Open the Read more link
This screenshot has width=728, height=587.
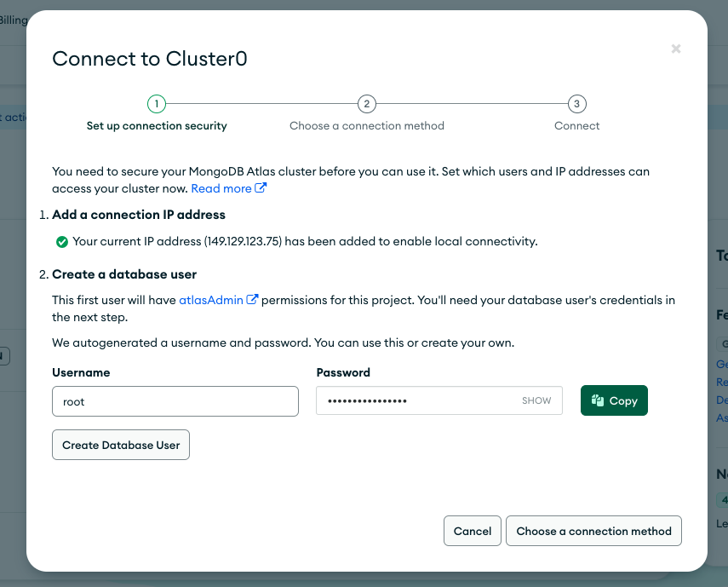[x=221, y=188]
